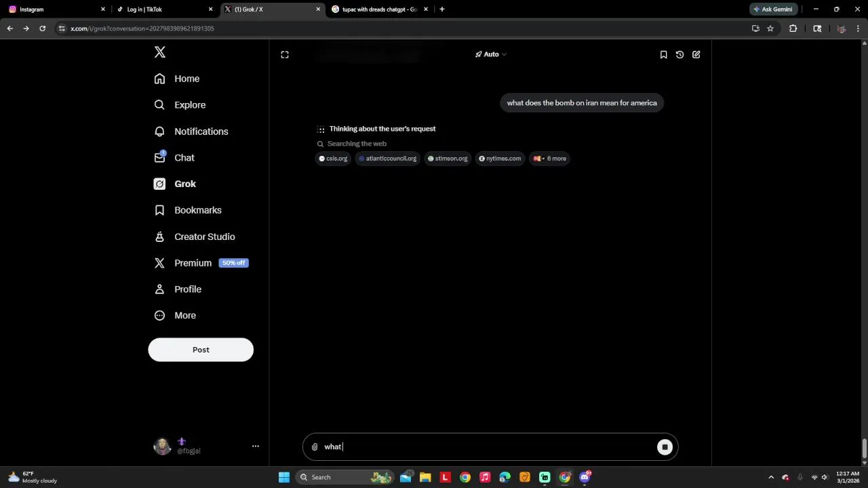Viewport: 868px width, 488px height.
Task: Open the taskbar clock and date
Action: (848, 477)
